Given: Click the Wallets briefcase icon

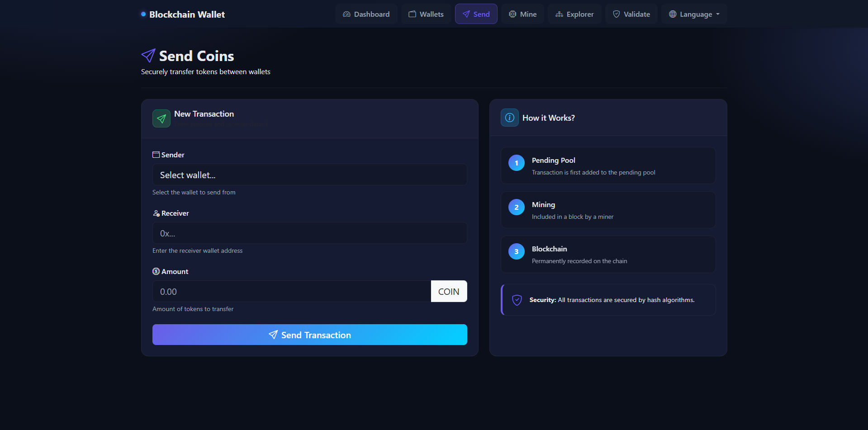Looking at the screenshot, I should [x=412, y=14].
